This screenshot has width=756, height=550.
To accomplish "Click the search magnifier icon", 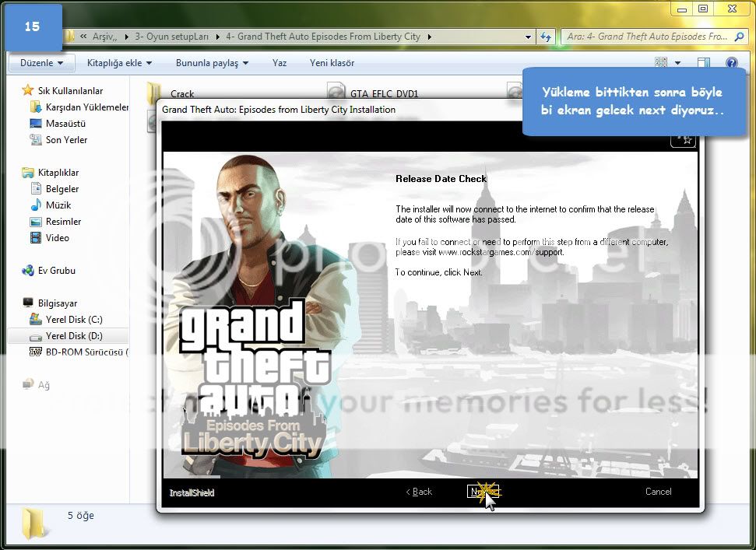I will click(x=739, y=37).
